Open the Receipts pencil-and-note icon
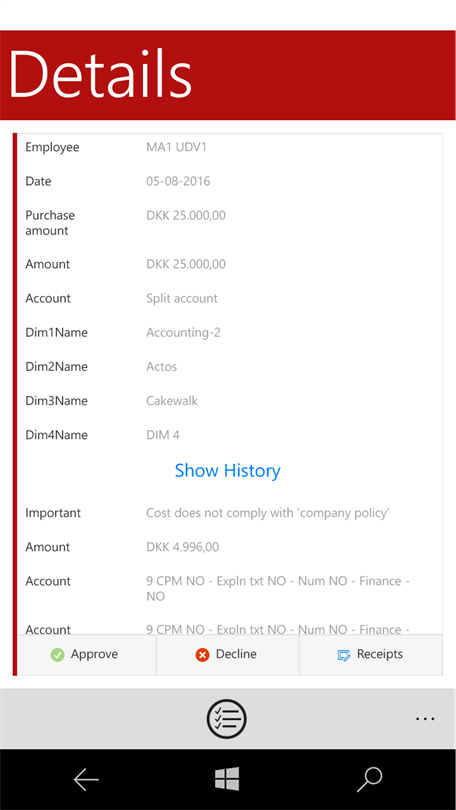Screen dimensions: 456x810 coord(344,655)
